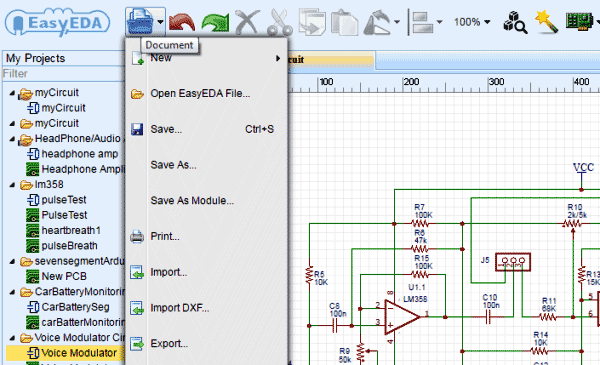Click the Filter input field
This screenshot has width=600, height=365.
(63, 73)
